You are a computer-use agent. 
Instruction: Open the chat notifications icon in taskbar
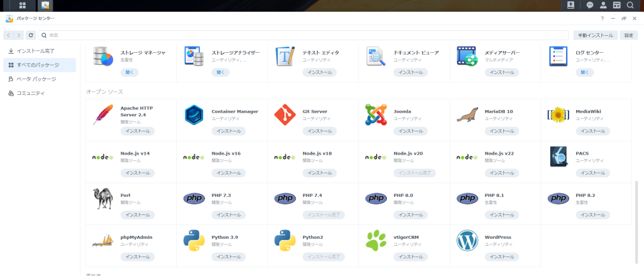(589, 5)
